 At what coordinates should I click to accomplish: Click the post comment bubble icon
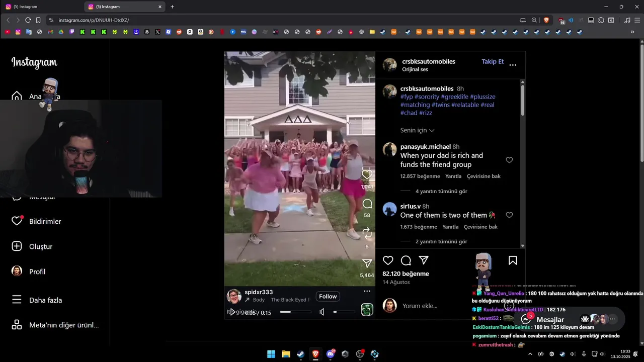coord(406,260)
